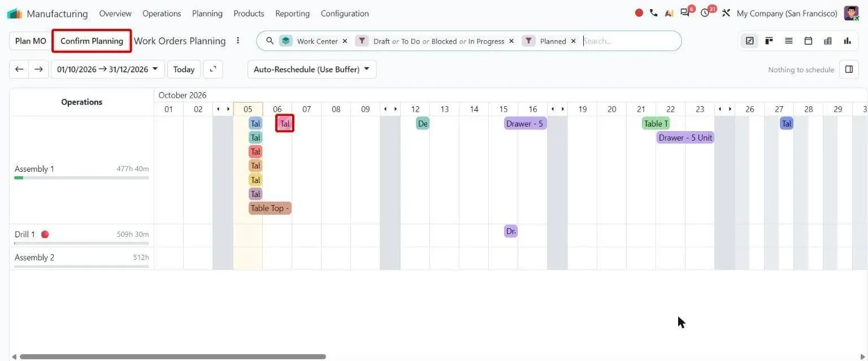Image resolution: width=868 pixels, height=361 pixels.
Task: Open the green Table T pill on day 21
Action: click(656, 123)
